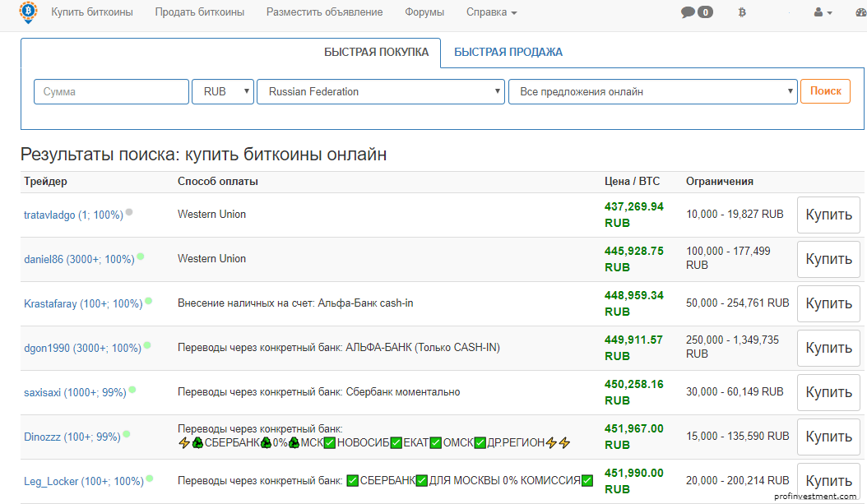This screenshot has height=504, width=867.
Task: Go to Продать биткоины menu item
Action: (200, 12)
